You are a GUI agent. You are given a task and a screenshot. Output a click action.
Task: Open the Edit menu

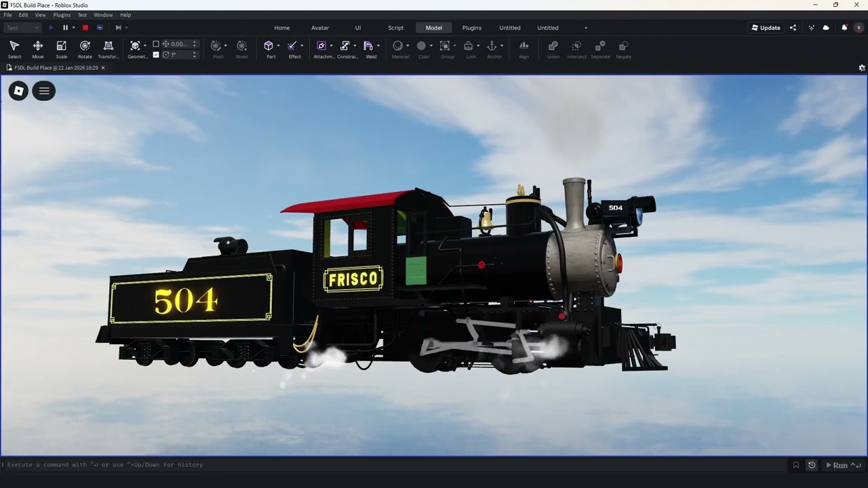(24, 15)
